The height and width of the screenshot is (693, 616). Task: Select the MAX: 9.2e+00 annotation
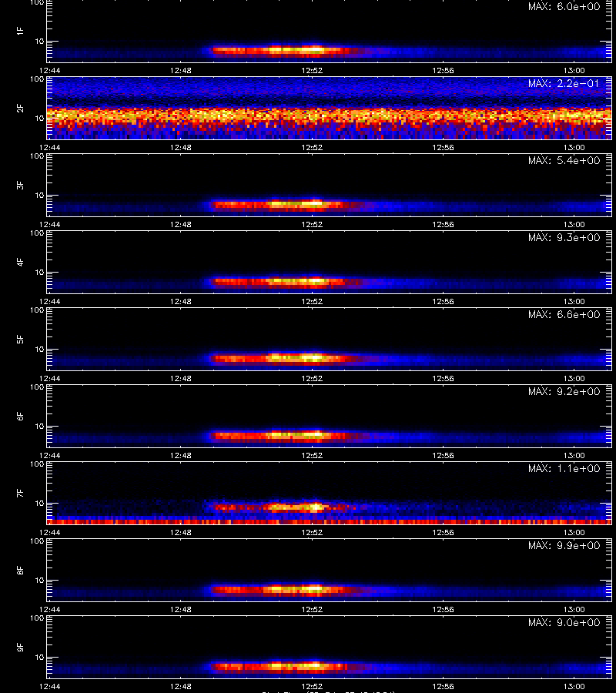point(564,391)
